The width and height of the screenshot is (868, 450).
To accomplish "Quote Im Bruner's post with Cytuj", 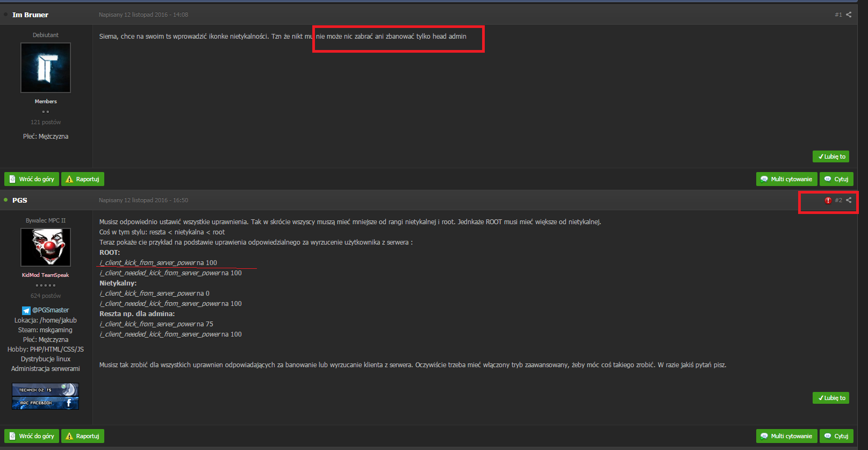I will (836, 179).
